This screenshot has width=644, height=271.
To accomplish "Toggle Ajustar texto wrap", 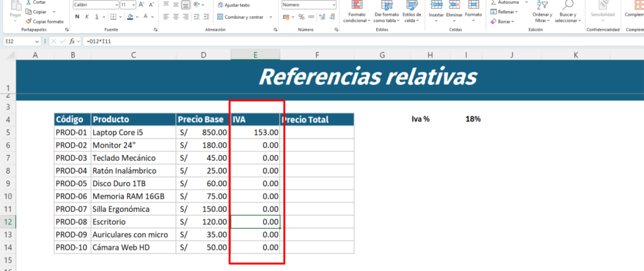I will [233, 5].
